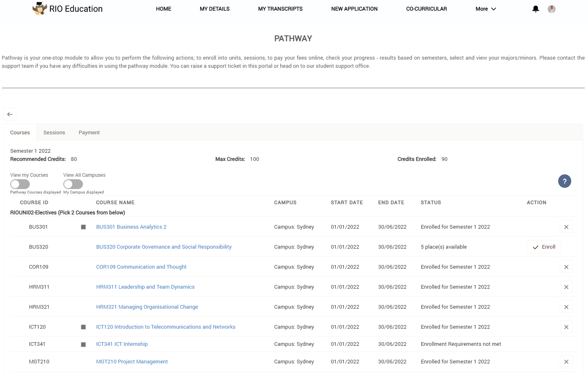Click the grey square beside ICT341

pos(83,345)
